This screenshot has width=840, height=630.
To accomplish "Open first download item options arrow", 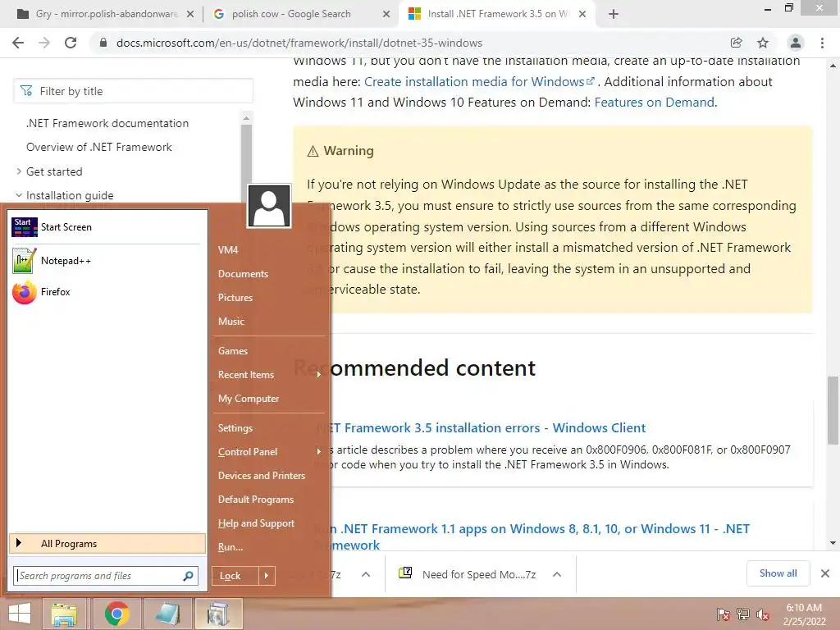I will coord(366,574).
